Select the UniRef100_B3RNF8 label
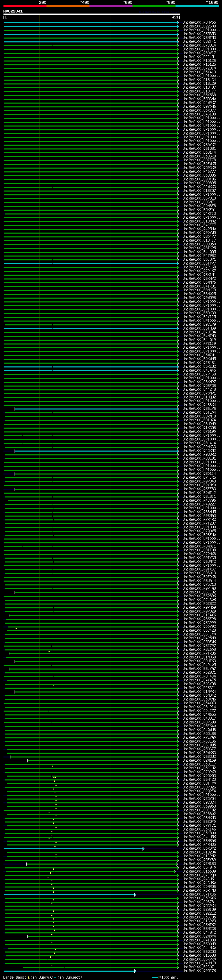The height and width of the screenshot is (980, 222). (x=199, y=416)
